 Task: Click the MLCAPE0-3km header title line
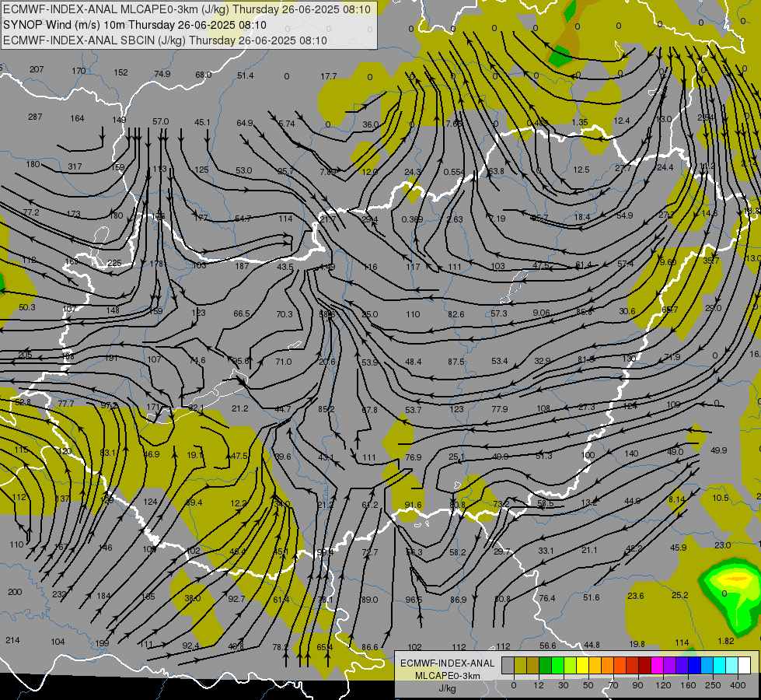187,9
